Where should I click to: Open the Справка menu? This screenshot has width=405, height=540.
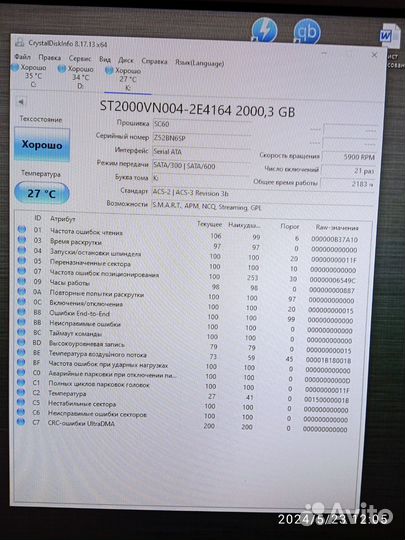[154, 61]
